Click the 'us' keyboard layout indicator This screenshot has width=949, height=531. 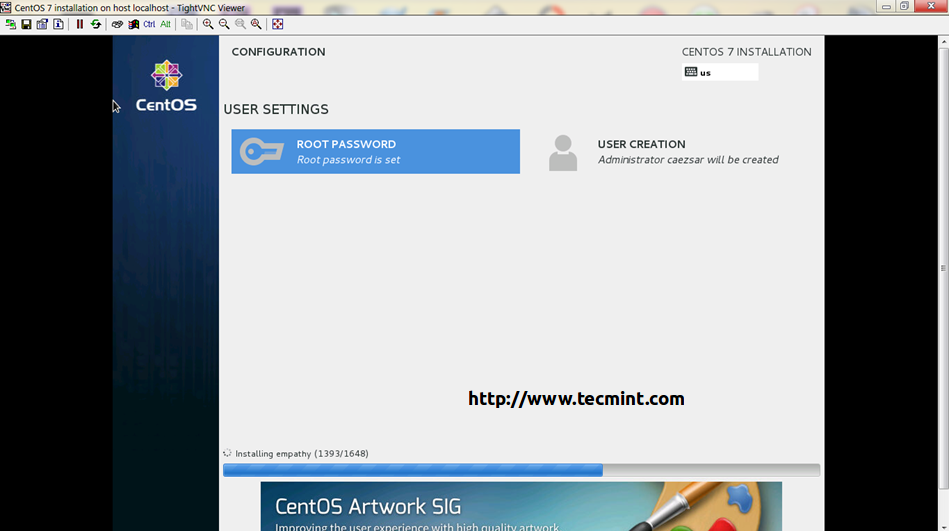pos(720,72)
